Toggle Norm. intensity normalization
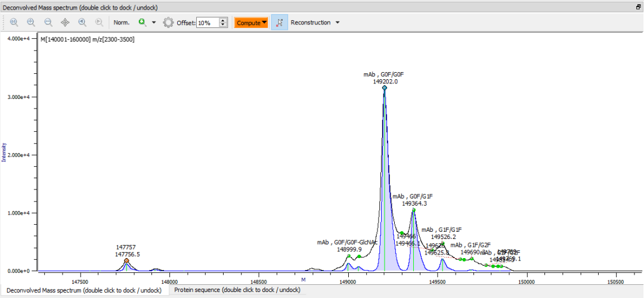The height and width of the screenshot is (298, 644). pos(122,23)
